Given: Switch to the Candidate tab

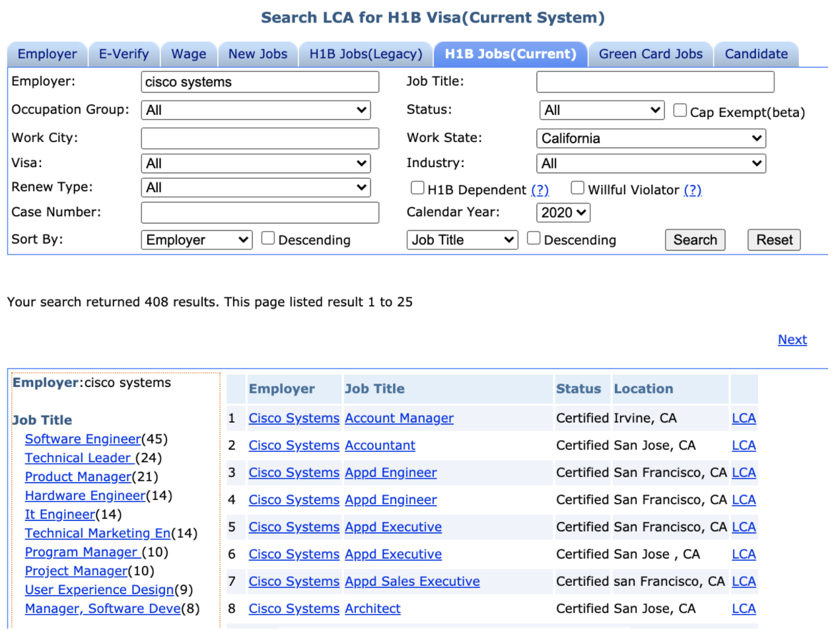Looking at the screenshot, I should [756, 54].
